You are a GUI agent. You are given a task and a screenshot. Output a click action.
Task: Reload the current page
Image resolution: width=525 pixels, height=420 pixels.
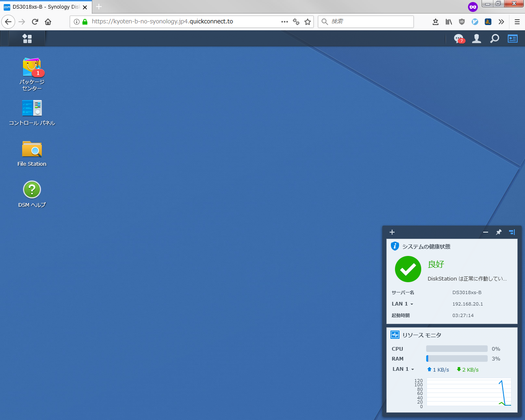(35, 22)
